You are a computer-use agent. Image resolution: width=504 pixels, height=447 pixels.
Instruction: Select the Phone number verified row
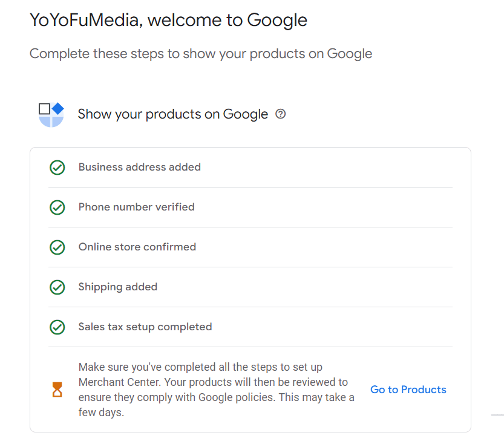(x=136, y=207)
